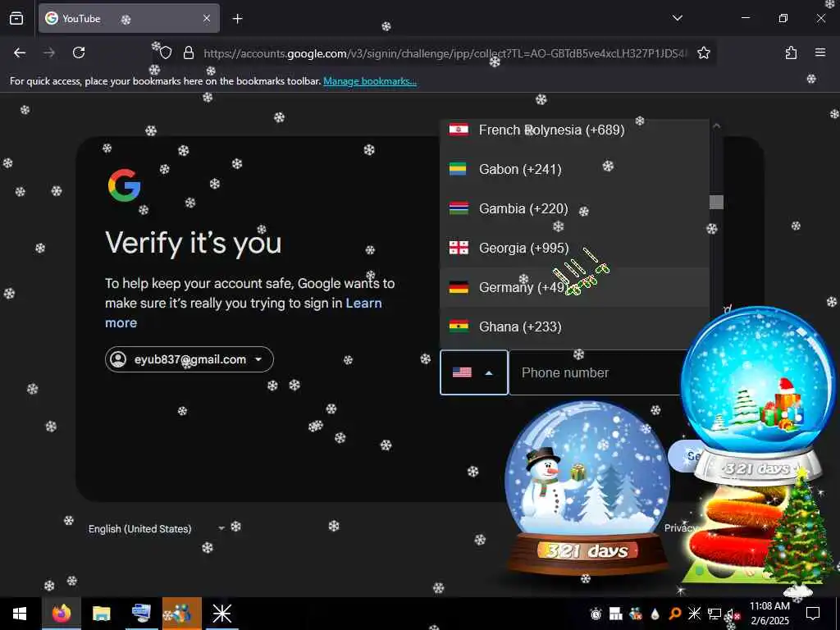Open a new browser tab
The width and height of the screenshot is (840, 630).
(x=237, y=19)
